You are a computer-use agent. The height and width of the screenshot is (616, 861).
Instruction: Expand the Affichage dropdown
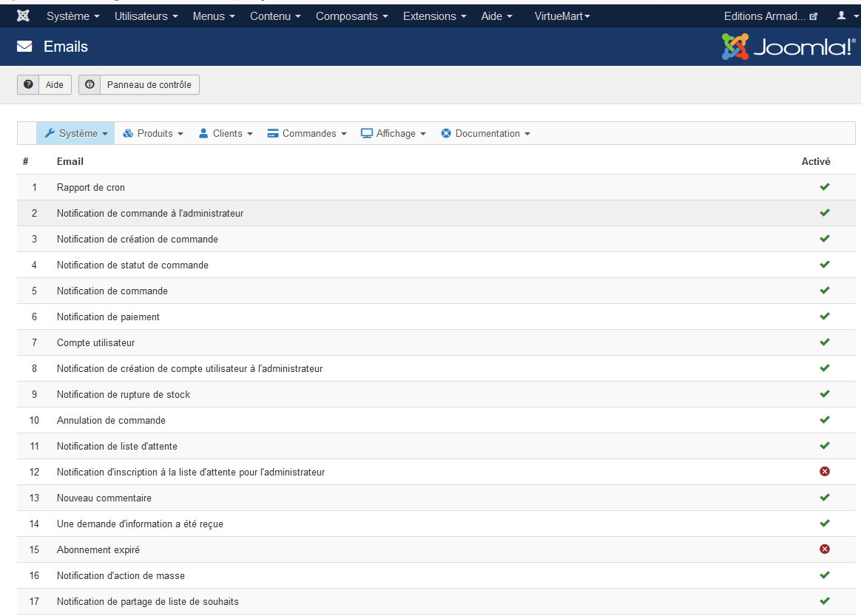(394, 133)
